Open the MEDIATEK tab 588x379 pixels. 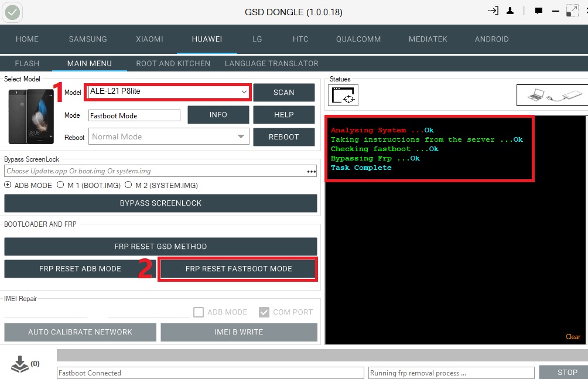(x=428, y=39)
